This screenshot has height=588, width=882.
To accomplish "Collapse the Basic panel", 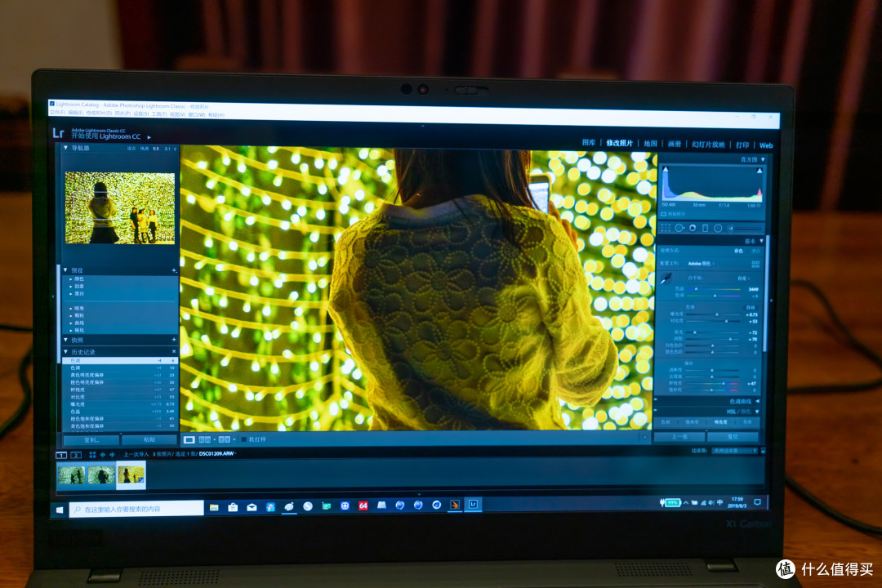I will tap(762, 242).
